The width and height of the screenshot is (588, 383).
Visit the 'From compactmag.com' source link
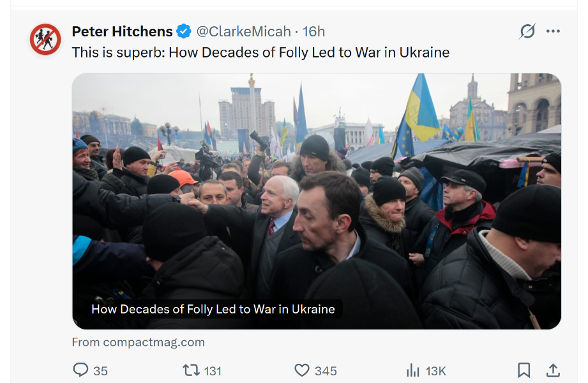[x=138, y=342]
